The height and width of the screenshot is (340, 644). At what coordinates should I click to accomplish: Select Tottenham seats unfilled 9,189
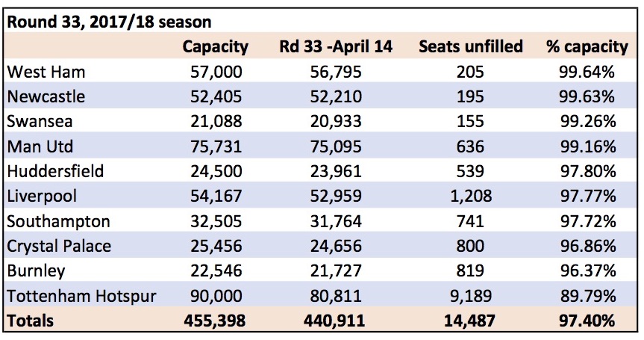pyautogui.click(x=471, y=296)
